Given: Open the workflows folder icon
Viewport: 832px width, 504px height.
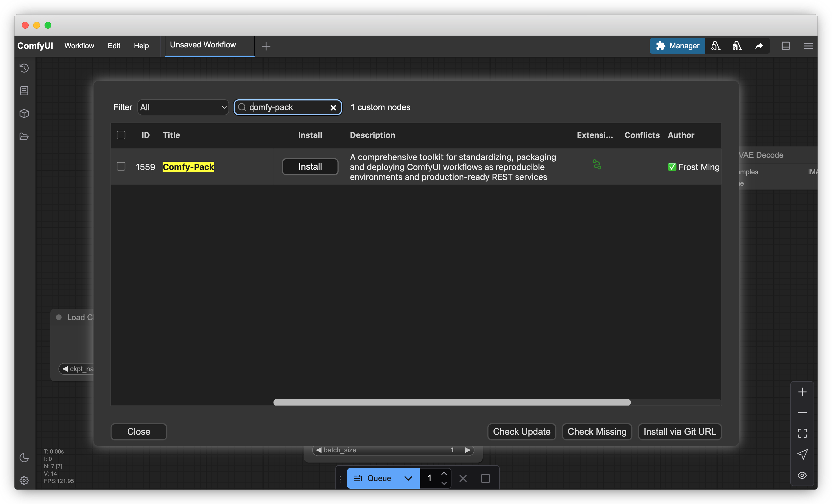Looking at the screenshot, I should pos(24,136).
